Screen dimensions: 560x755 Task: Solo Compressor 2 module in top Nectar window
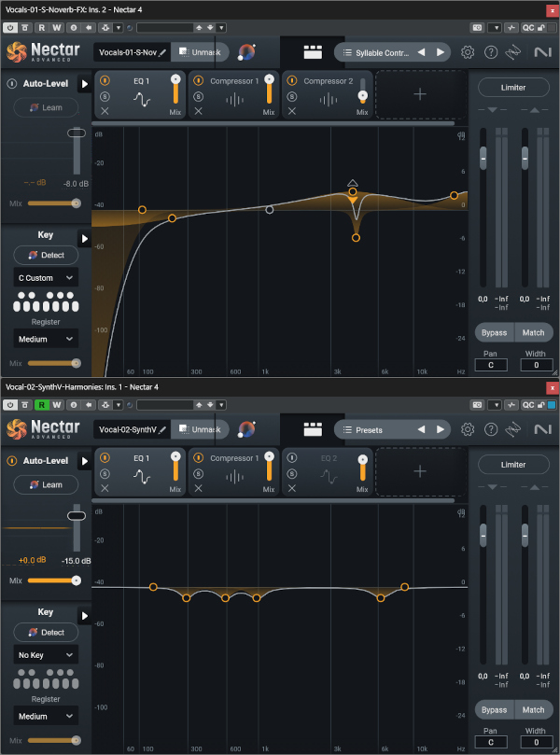pyautogui.click(x=291, y=96)
